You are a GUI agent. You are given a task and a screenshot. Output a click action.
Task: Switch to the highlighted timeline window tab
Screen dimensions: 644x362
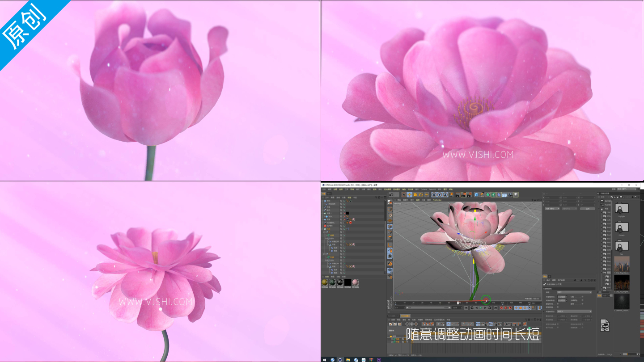pyautogui.click(x=406, y=316)
